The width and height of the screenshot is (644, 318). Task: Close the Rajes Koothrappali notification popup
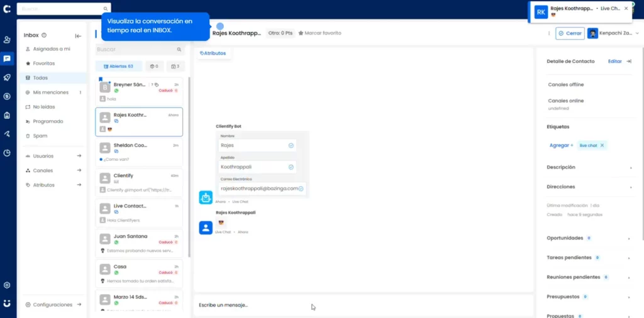pos(626,8)
